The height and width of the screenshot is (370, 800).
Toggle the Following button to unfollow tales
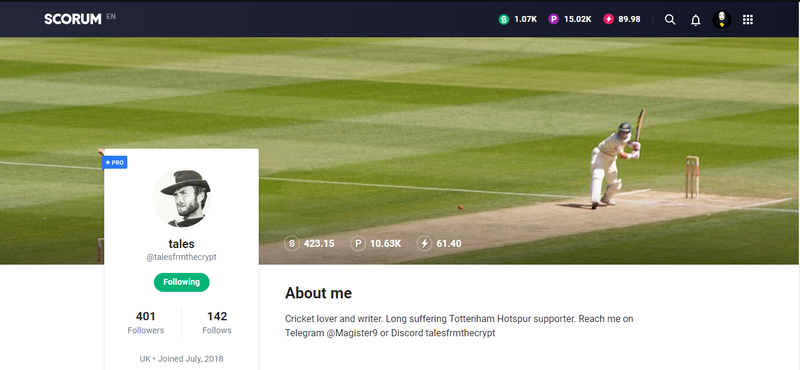coord(182,282)
